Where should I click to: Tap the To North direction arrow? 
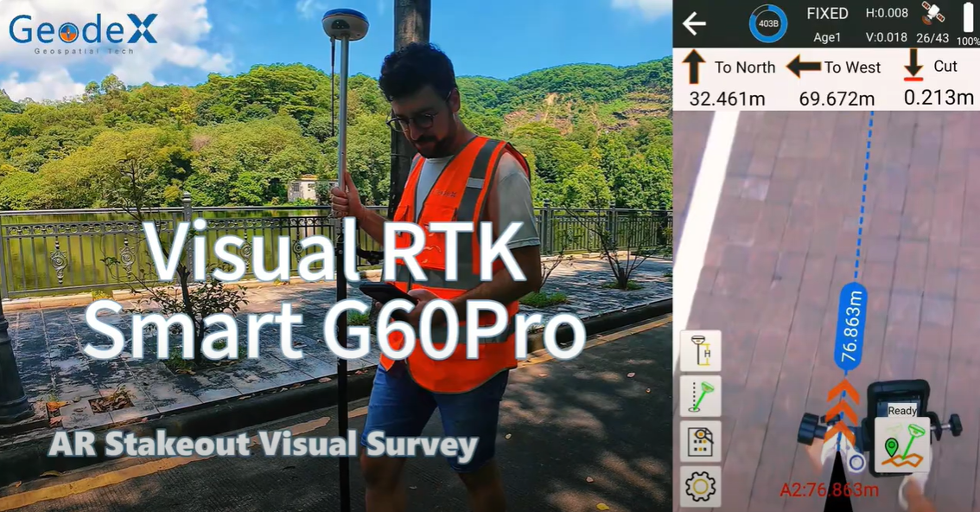[694, 67]
